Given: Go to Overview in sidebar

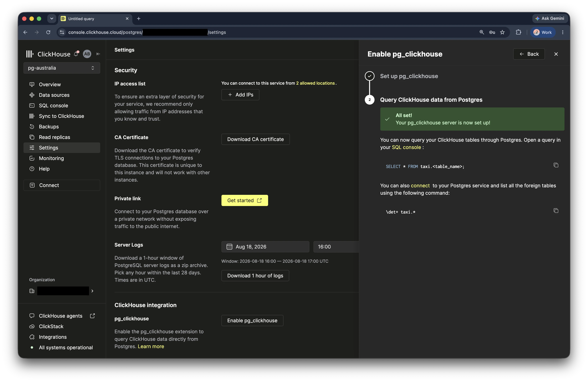Looking at the screenshot, I should 62,84.
